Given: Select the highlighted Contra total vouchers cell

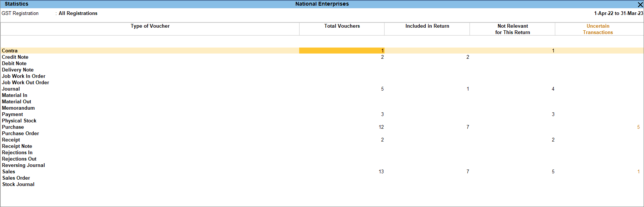Looking at the screenshot, I should (x=341, y=51).
